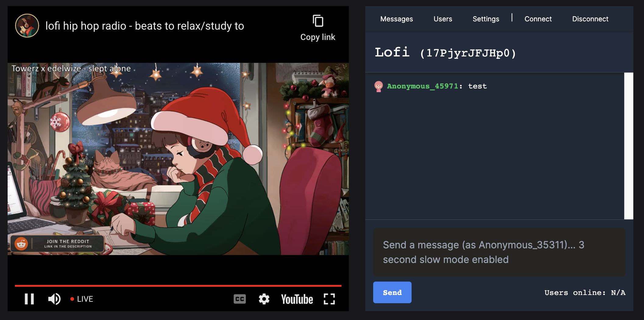This screenshot has height=320, width=644.
Task: Enter fullscreen mode
Action: click(x=329, y=299)
